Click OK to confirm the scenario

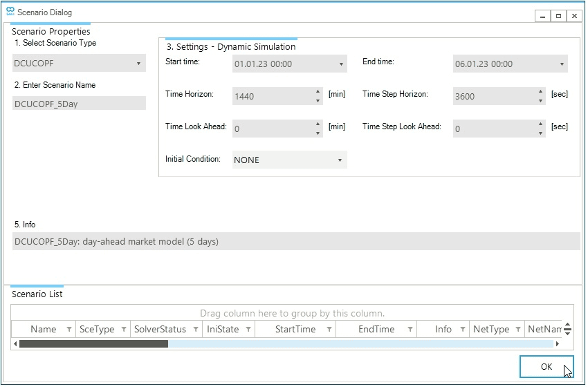click(x=546, y=367)
